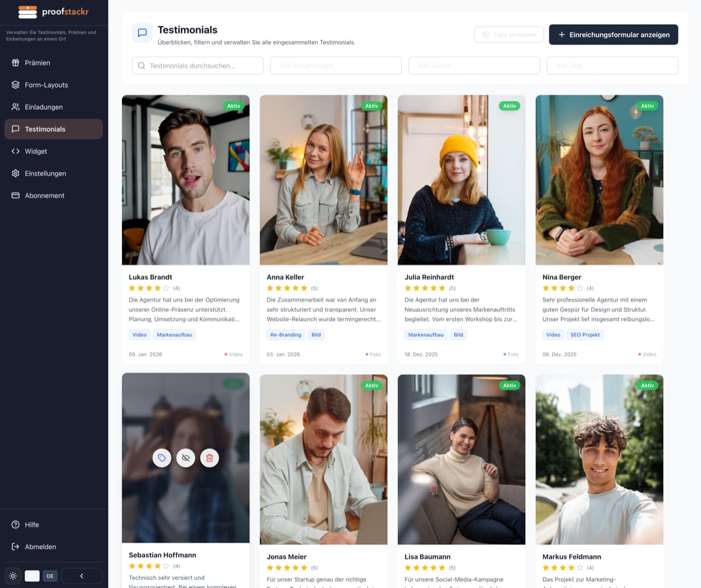Click the trash icon on Sebastian Hoffmann's card
The width and height of the screenshot is (701, 588).
pos(209,458)
